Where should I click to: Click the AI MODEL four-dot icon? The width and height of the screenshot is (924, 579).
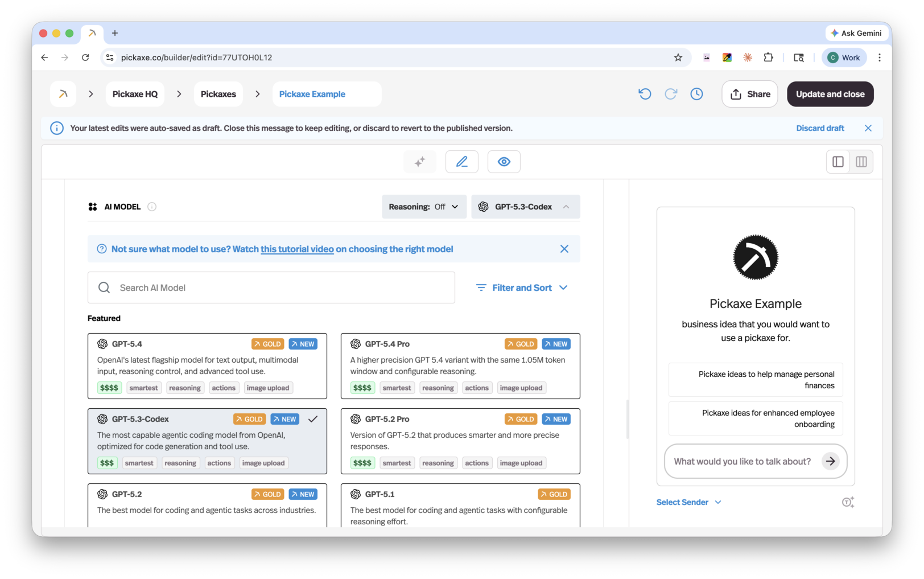pos(93,207)
